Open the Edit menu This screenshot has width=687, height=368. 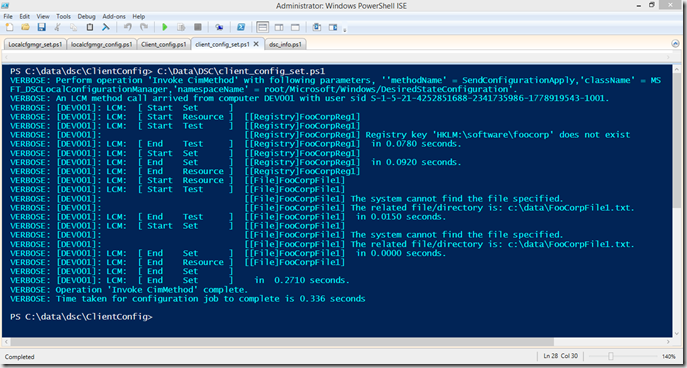tap(25, 16)
